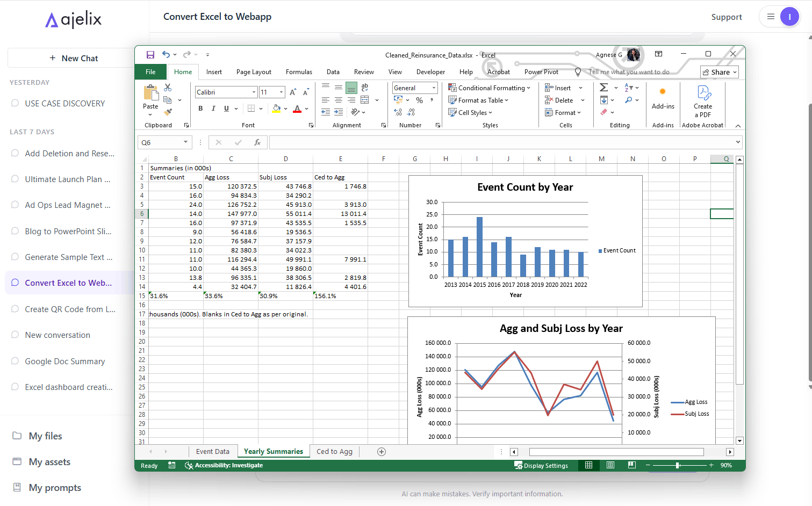Apply Percent Style number format
Image resolution: width=812 pixels, height=506 pixels.
click(x=419, y=100)
